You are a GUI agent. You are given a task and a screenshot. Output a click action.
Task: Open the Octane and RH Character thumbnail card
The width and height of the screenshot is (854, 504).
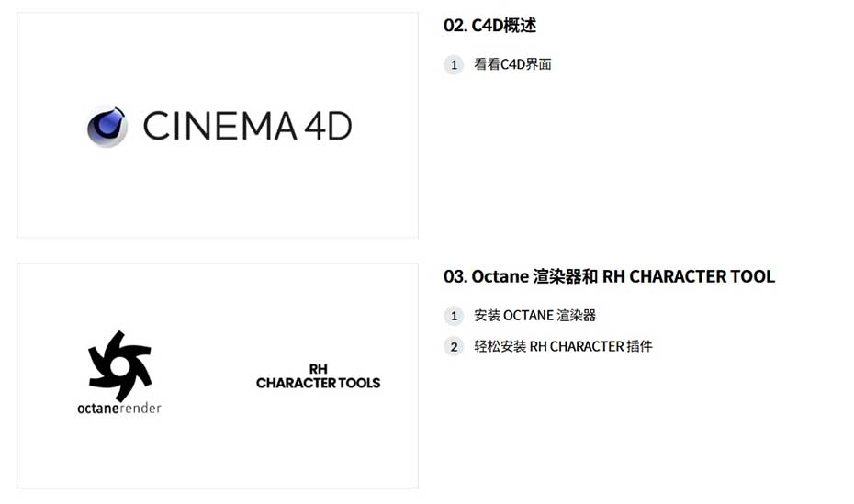click(x=218, y=376)
